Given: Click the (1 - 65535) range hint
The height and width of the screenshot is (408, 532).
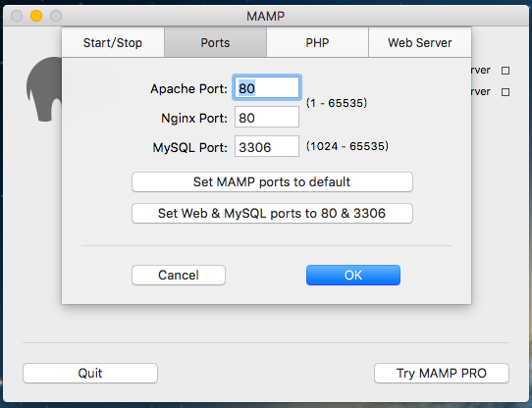Looking at the screenshot, I should coord(337,103).
